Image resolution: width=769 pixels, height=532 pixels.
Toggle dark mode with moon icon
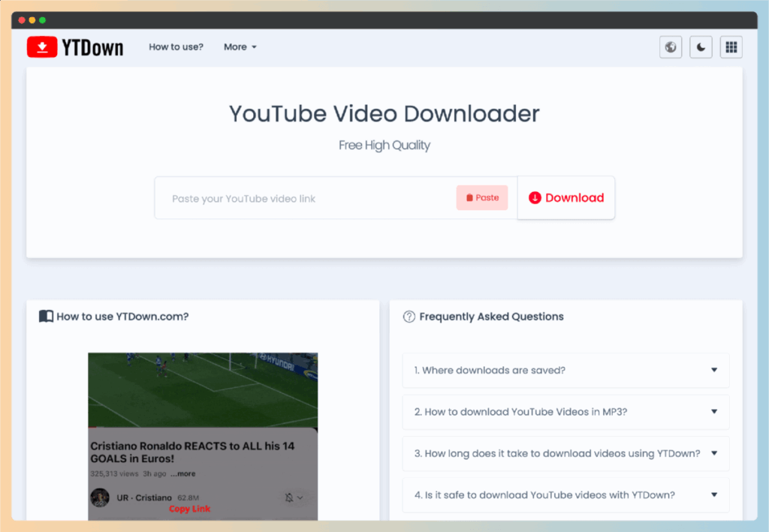coord(701,47)
